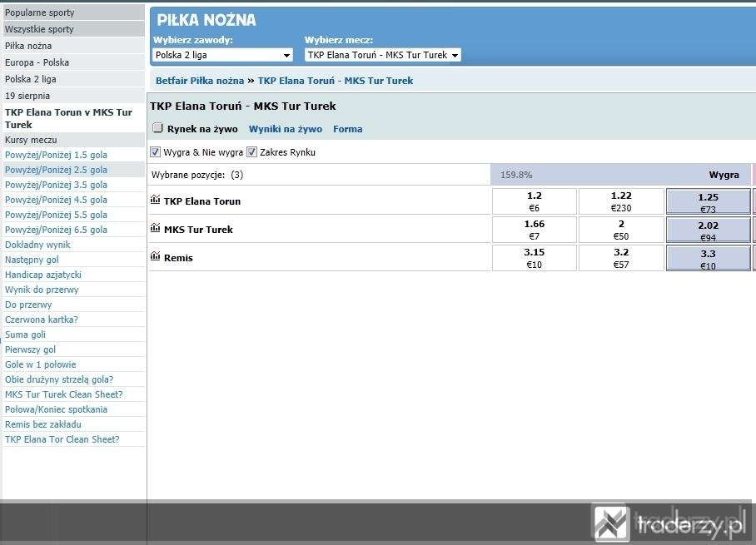Follow Betfair Piłka nożna breadcrumb
Screen dimensions: 756x545
(x=200, y=81)
